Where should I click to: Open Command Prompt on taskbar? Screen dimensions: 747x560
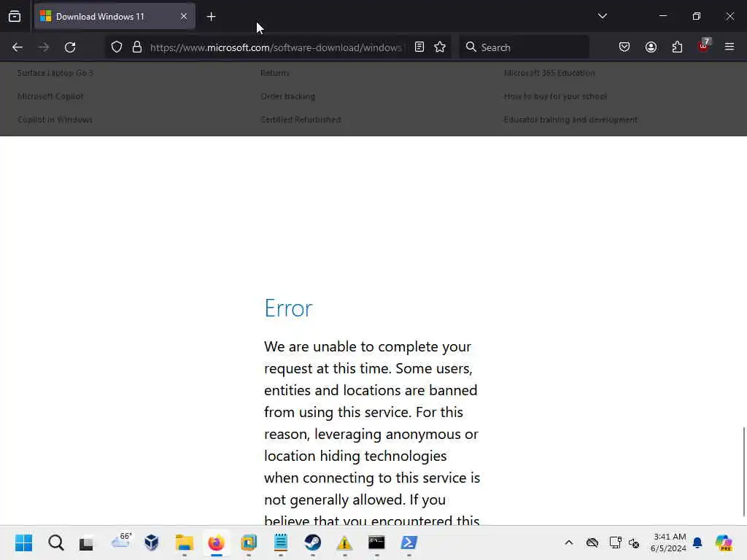pos(376,542)
